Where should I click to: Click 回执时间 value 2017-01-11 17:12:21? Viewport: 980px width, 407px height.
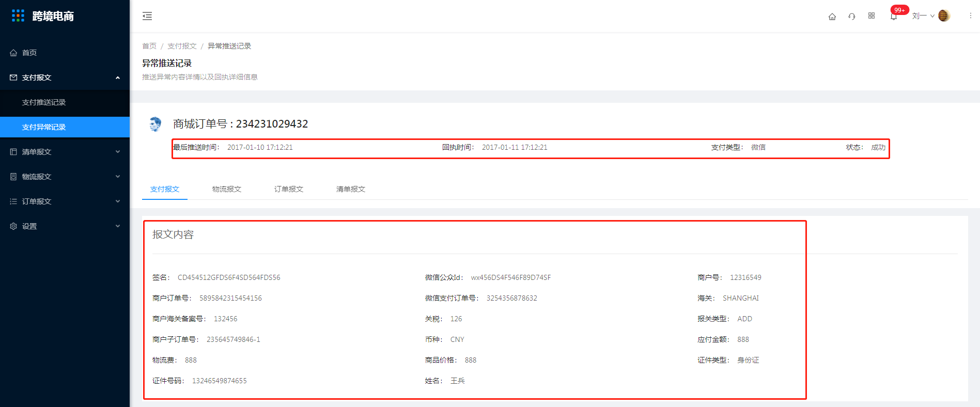click(x=515, y=147)
